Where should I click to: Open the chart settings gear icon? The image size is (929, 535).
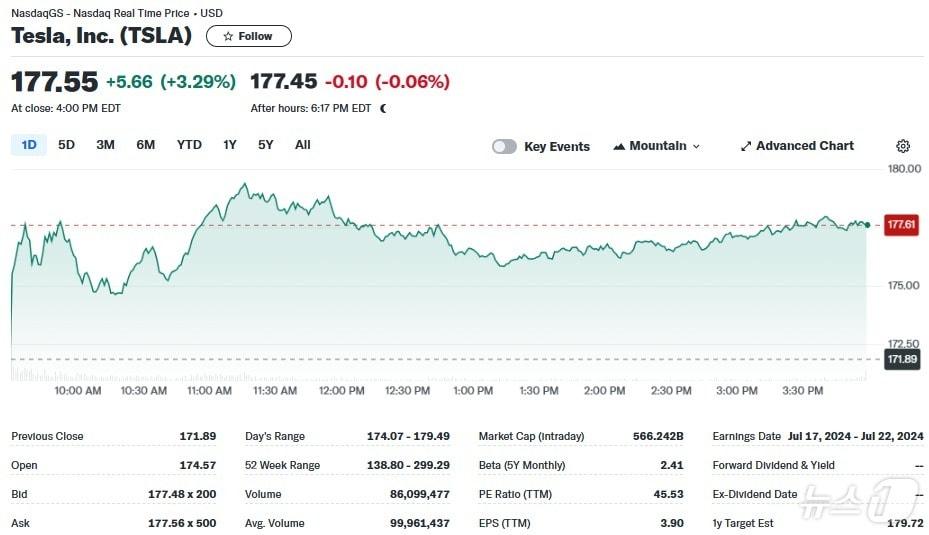click(903, 146)
